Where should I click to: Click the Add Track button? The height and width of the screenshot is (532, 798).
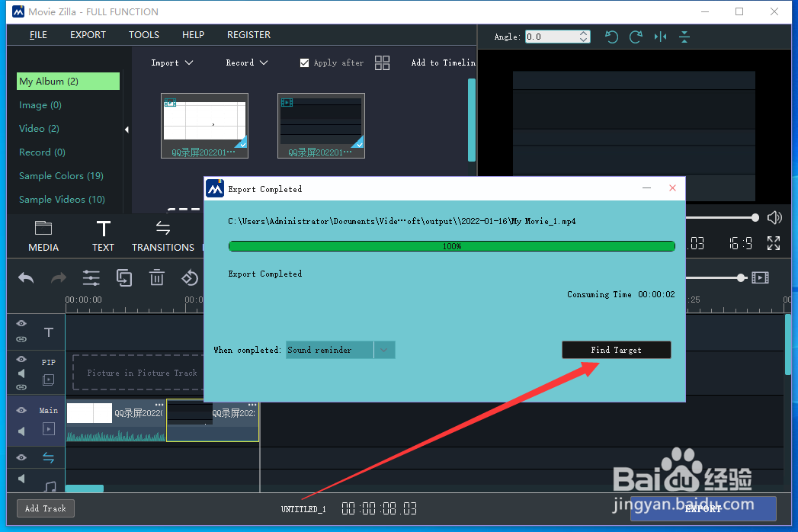coord(46,508)
